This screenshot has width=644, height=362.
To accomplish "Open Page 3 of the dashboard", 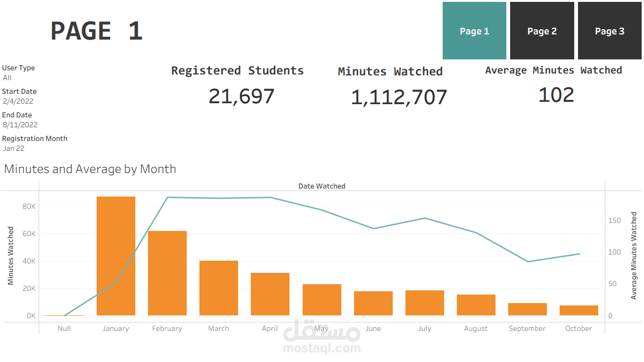I will click(609, 30).
